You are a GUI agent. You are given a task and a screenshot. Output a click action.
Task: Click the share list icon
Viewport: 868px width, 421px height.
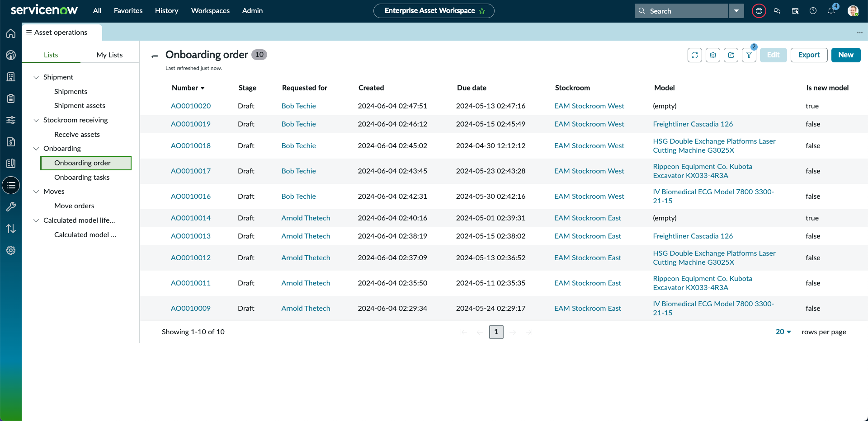coord(731,55)
